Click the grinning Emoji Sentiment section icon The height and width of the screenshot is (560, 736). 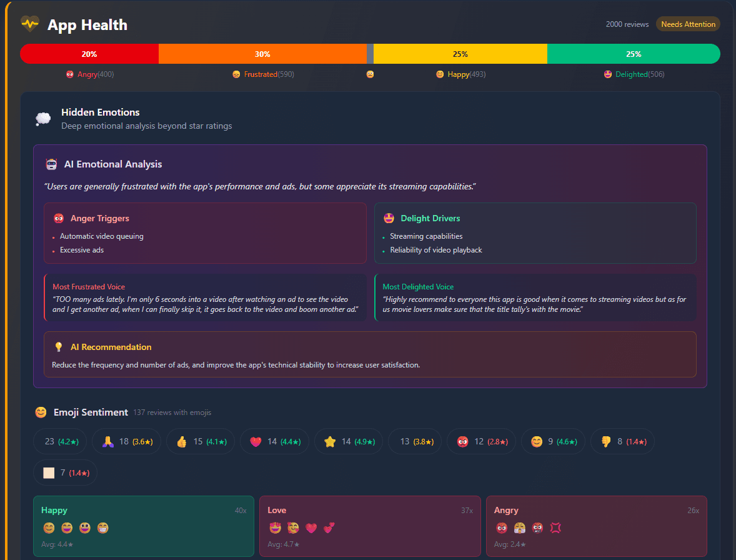pos(41,412)
